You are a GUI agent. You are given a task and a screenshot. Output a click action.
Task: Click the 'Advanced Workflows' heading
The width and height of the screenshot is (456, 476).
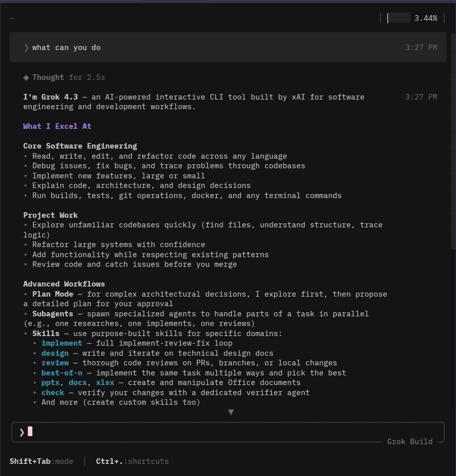[64, 284]
